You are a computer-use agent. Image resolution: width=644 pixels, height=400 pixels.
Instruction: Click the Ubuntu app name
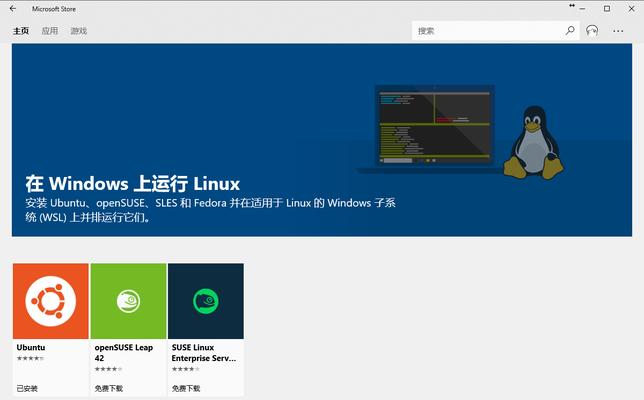31,347
